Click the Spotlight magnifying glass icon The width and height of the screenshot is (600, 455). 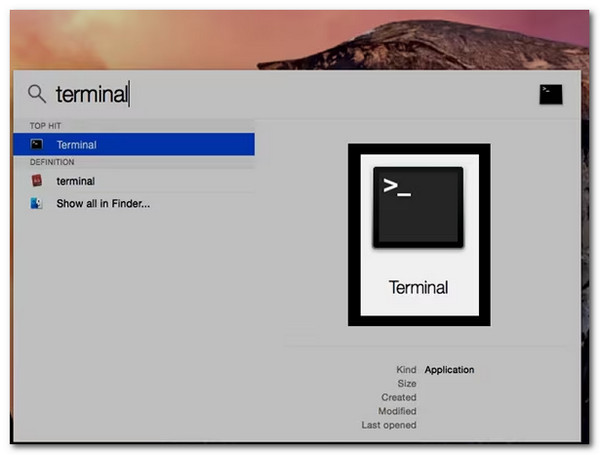[x=37, y=94]
